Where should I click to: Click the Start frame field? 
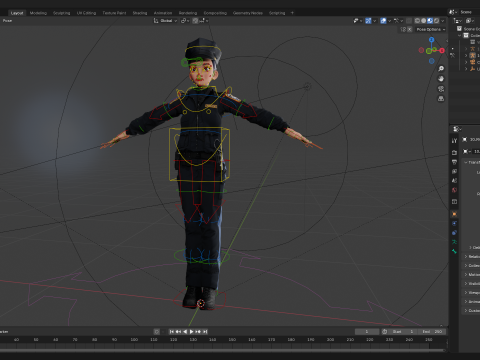(x=403, y=332)
